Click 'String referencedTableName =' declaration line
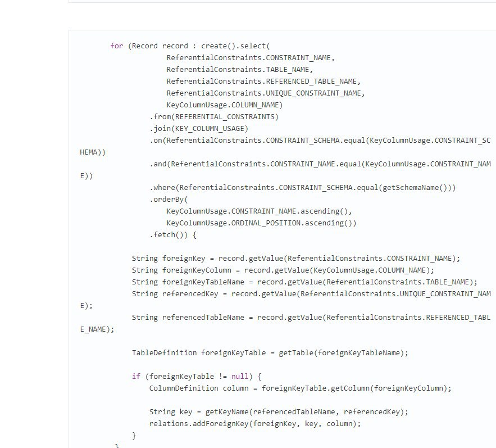The image size is (496, 448). tap(311, 318)
